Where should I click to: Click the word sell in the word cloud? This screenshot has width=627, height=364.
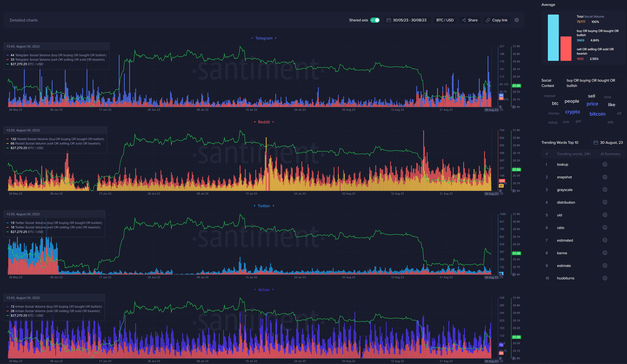click(591, 96)
